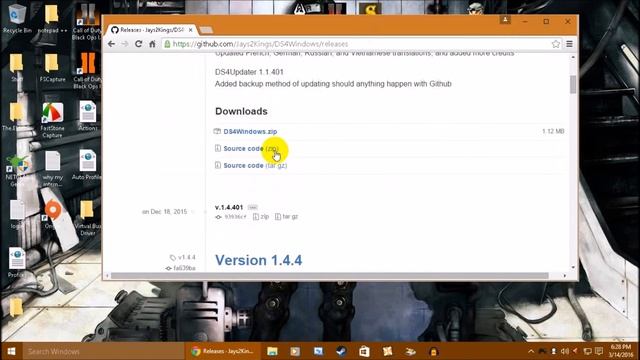Click the taskbar clock showing 6:28 PM
Screen dimensions: 640x360
click(x=621, y=351)
